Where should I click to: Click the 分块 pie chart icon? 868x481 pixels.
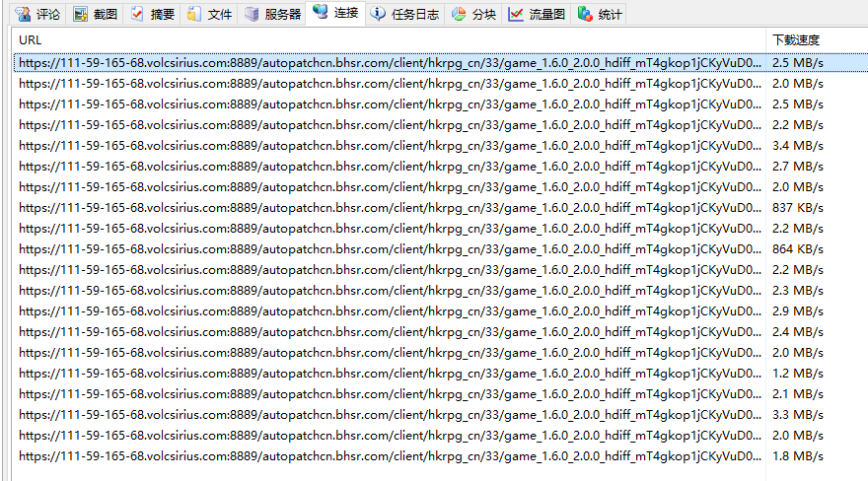(459, 15)
